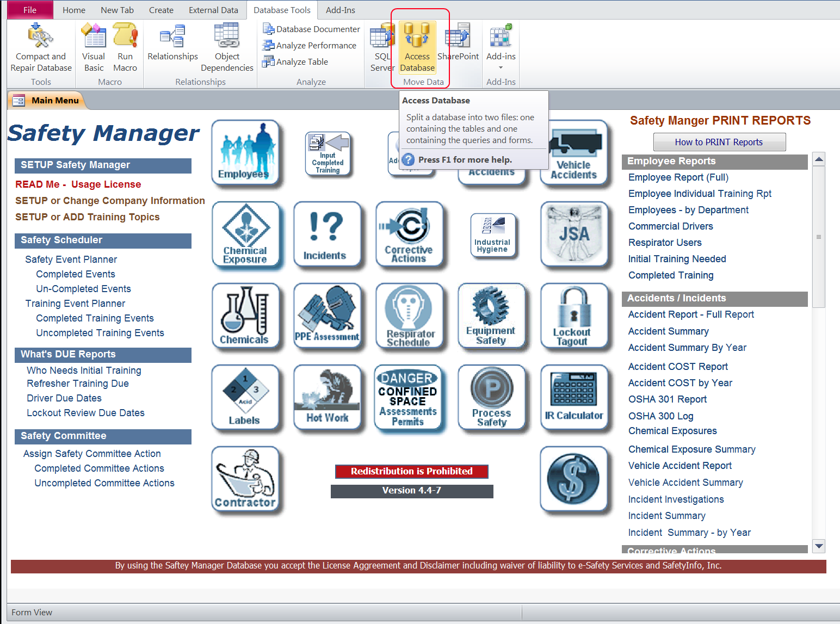The height and width of the screenshot is (624, 840).
Task: Open Visual Basic editor
Action: click(94, 48)
